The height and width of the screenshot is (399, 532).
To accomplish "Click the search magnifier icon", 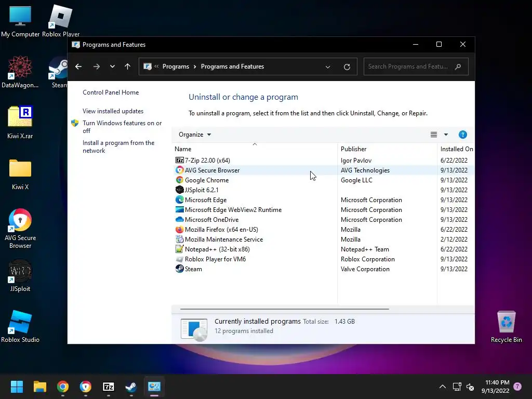I will (458, 66).
